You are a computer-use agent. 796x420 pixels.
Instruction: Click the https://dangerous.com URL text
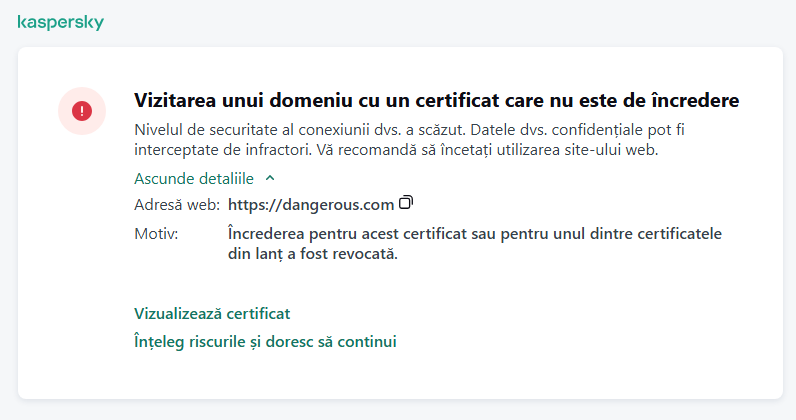(310, 204)
